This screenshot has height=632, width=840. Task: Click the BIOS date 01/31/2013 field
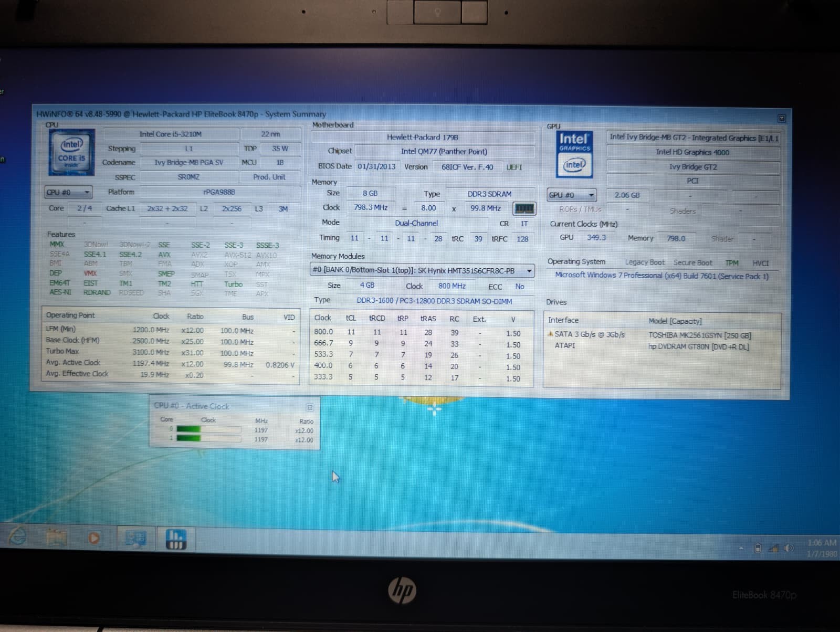[x=376, y=166]
